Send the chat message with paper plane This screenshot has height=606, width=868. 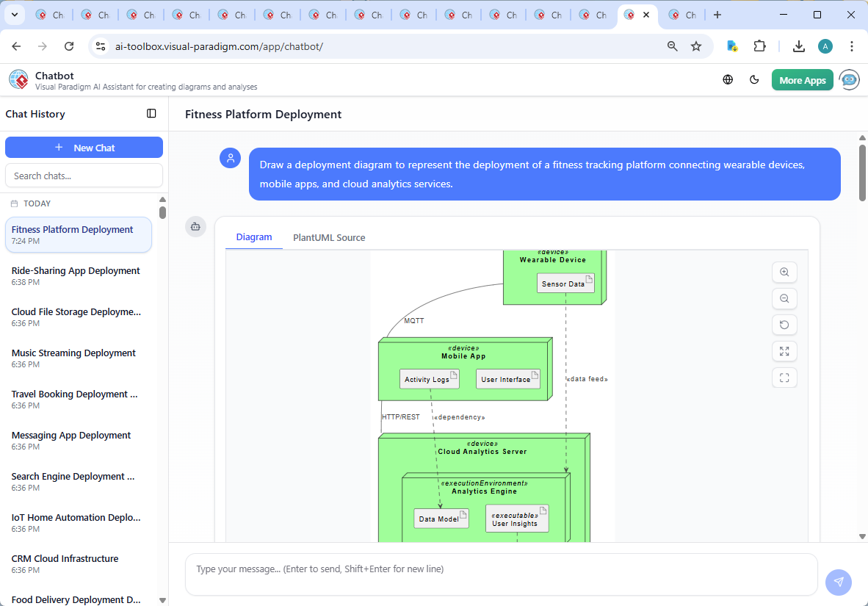point(838,582)
